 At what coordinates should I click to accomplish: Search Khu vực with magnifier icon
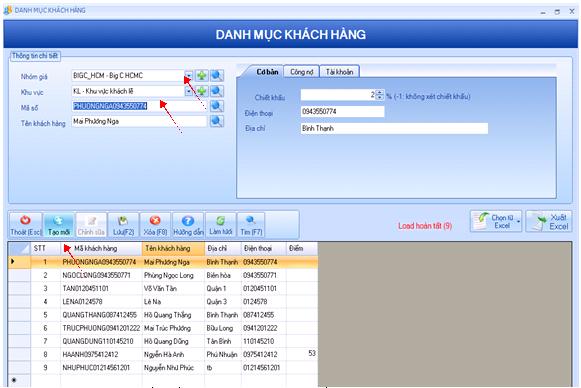(217, 91)
